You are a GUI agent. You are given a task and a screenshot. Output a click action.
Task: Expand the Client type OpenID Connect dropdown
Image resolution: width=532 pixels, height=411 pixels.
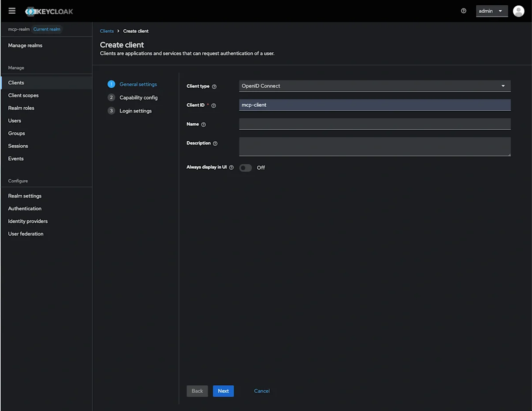(375, 86)
